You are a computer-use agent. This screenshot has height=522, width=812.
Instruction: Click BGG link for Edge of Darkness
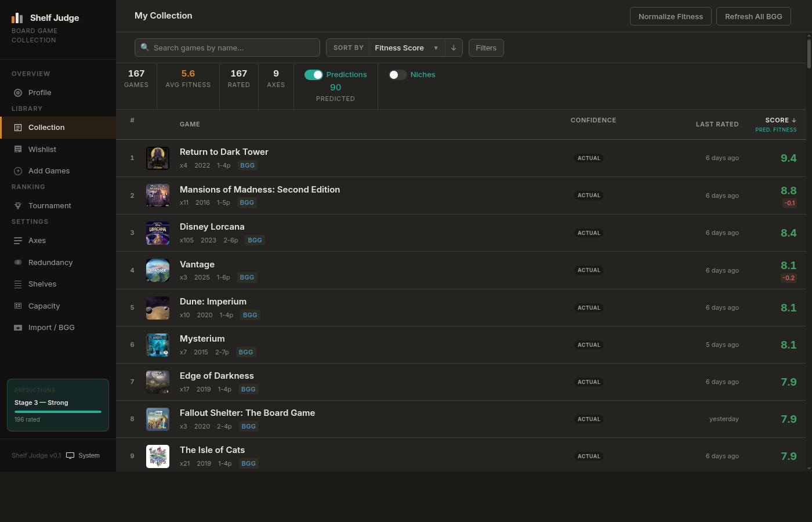point(248,389)
